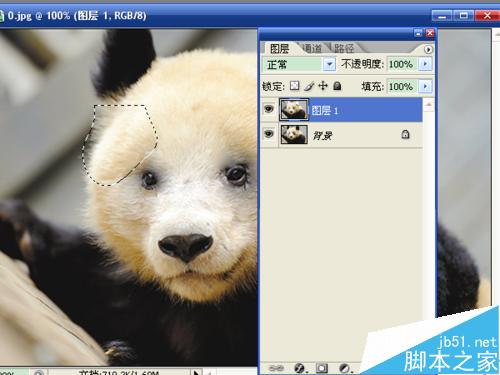Select the 背景 layer thumbnail
The image size is (500, 375).
pos(294,134)
